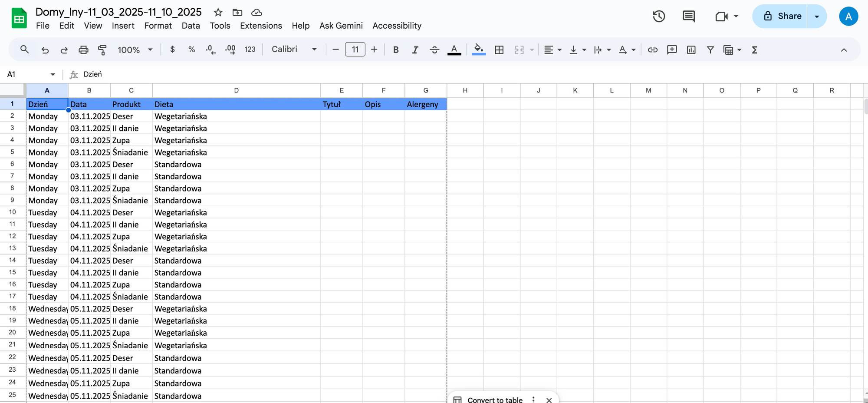Open the Format menu

pos(158,26)
